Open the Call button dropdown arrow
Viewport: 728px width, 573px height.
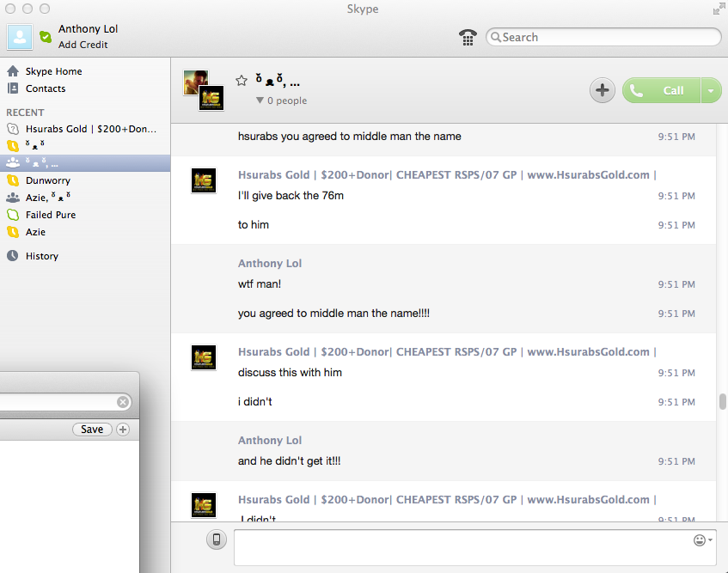click(711, 90)
